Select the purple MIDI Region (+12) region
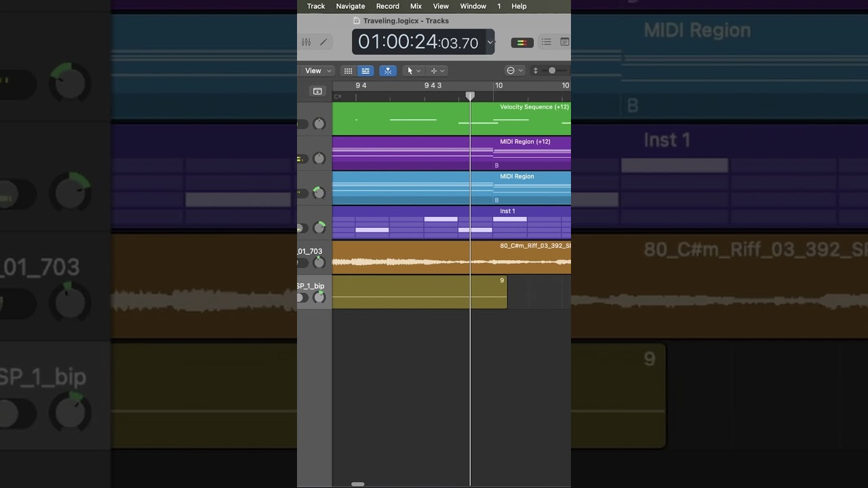This screenshot has width=868, height=488. coord(452,154)
